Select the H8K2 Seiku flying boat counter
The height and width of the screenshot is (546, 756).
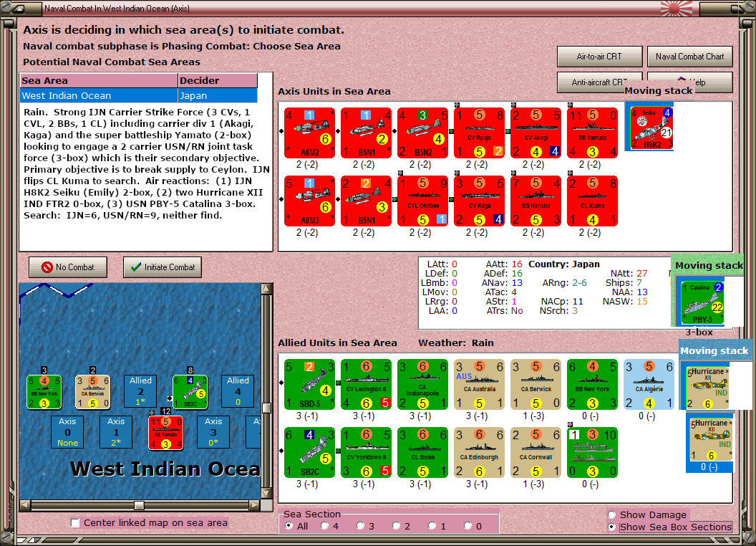pyautogui.click(x=651, y=127)
